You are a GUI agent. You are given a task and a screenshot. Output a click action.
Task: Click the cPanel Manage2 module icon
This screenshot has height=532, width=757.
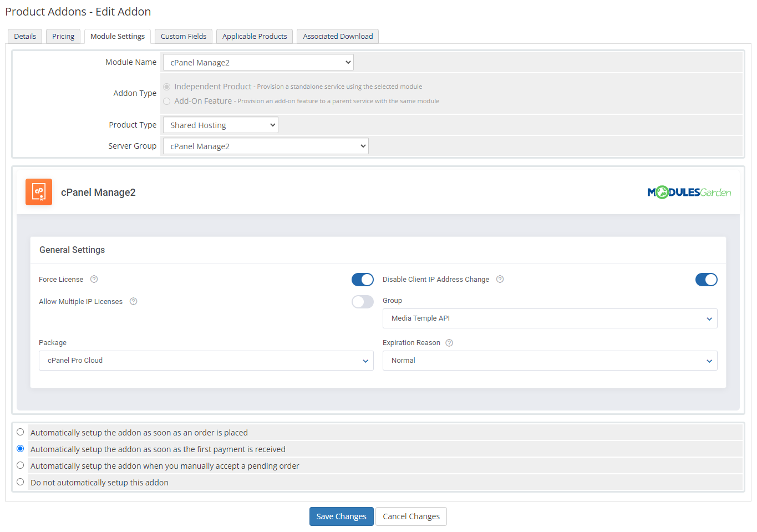[x=38, y=191]
